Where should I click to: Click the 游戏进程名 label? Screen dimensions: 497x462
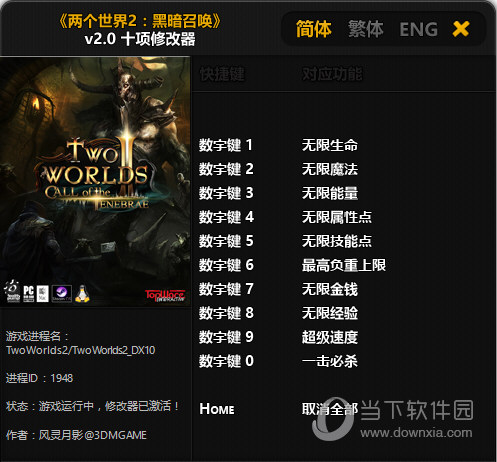click(x=37, y=336)
